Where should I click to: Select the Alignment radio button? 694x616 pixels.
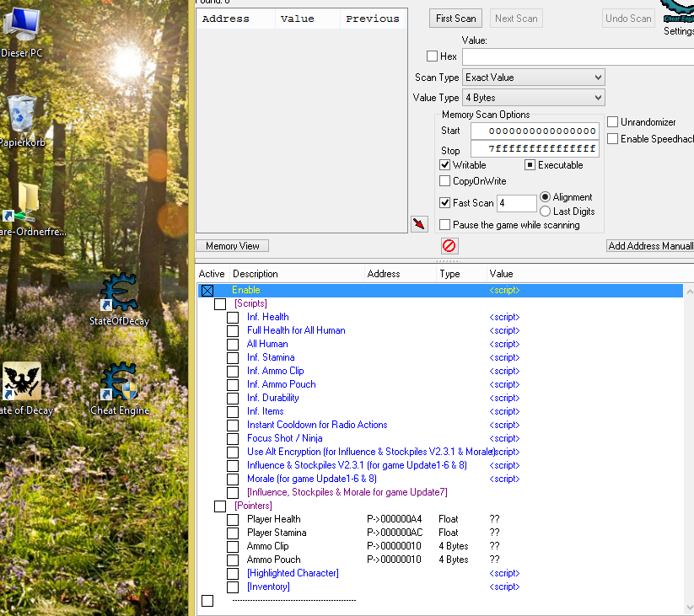pyautogui.click(x=546, y=197)
